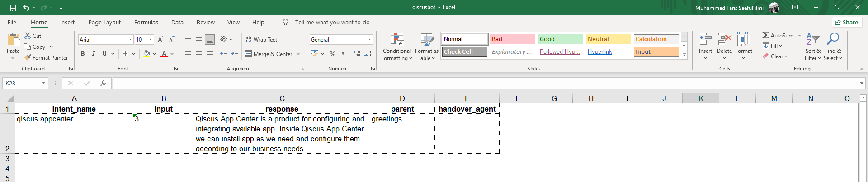
Task: Click the AutoSum button
Action: pyautogui.click(x=778, y=35)
